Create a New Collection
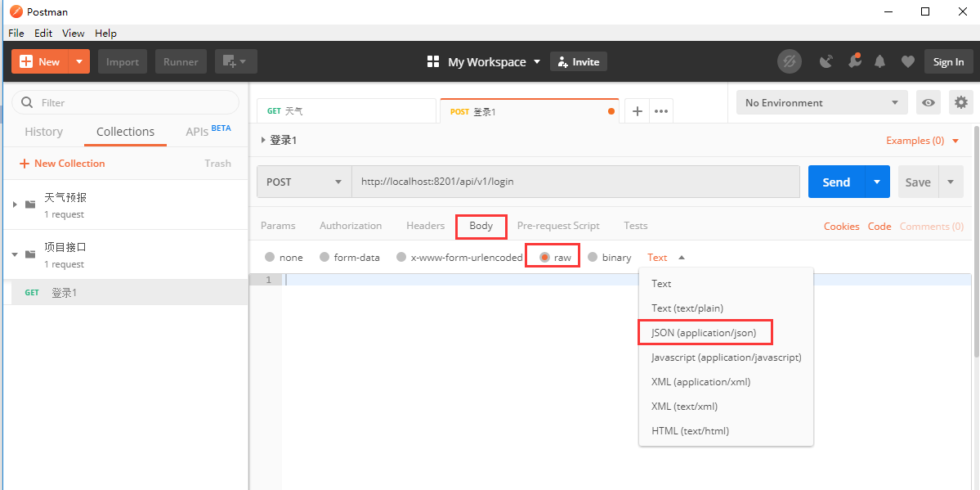The image size is (980, 490). click(62, 164)
